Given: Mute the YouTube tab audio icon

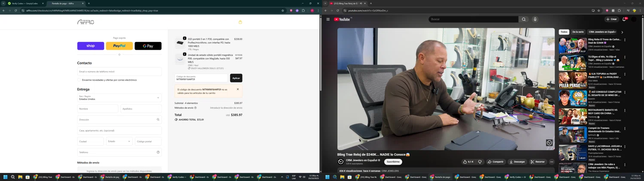Looking at the screenshot, I should [361, 3].
